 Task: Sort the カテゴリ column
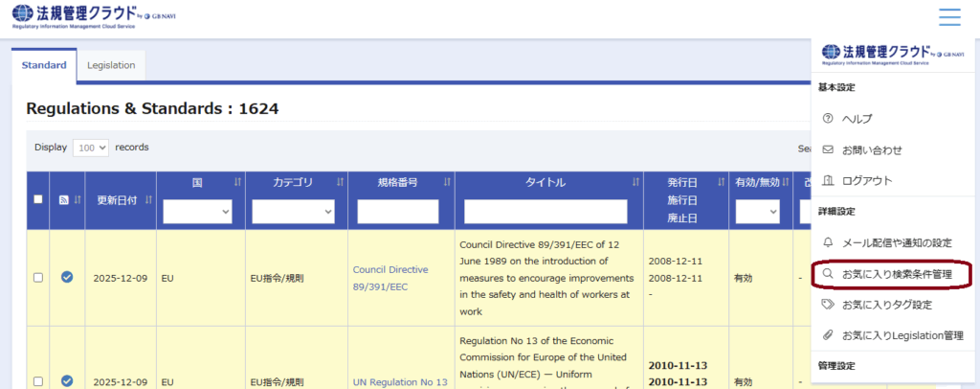coord(340,182)
